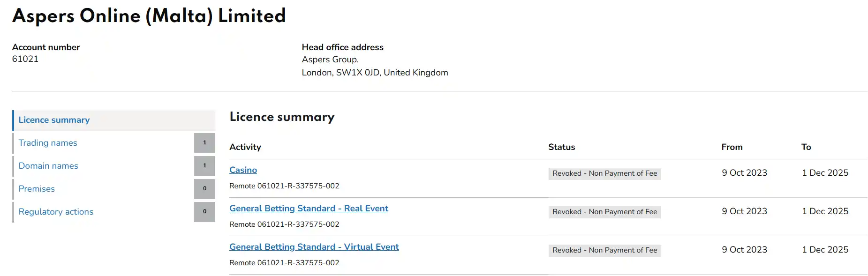
Task: Click the licence reference under Casino
Action: [x=284, y=186]
